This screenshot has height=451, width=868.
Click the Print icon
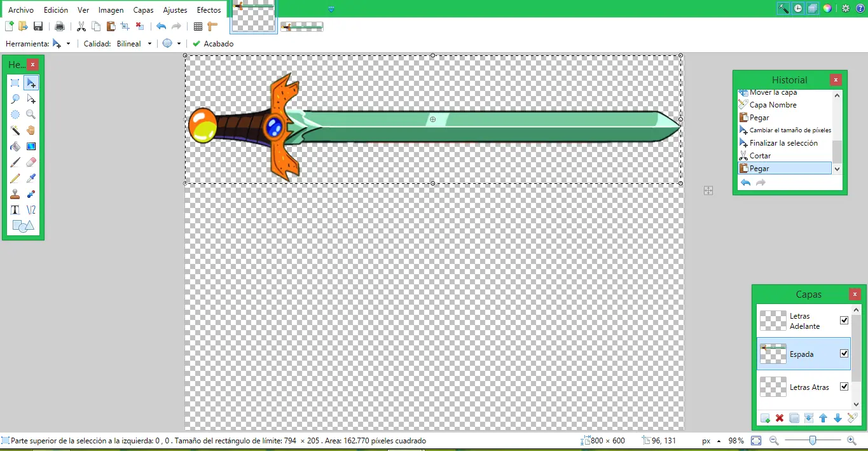click(60, 26)
